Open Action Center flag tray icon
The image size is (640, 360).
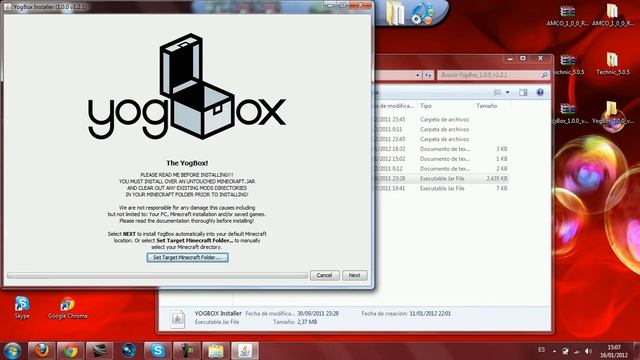[565, 351]
